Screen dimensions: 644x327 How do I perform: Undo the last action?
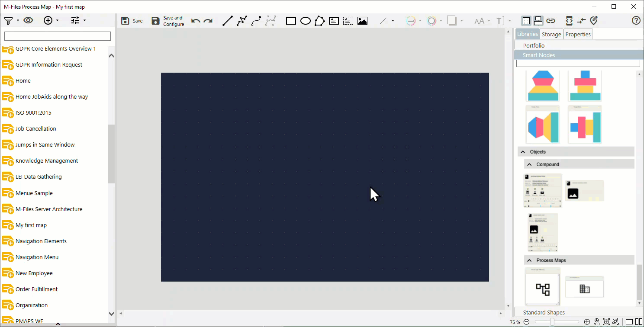[x=196, y=21]
